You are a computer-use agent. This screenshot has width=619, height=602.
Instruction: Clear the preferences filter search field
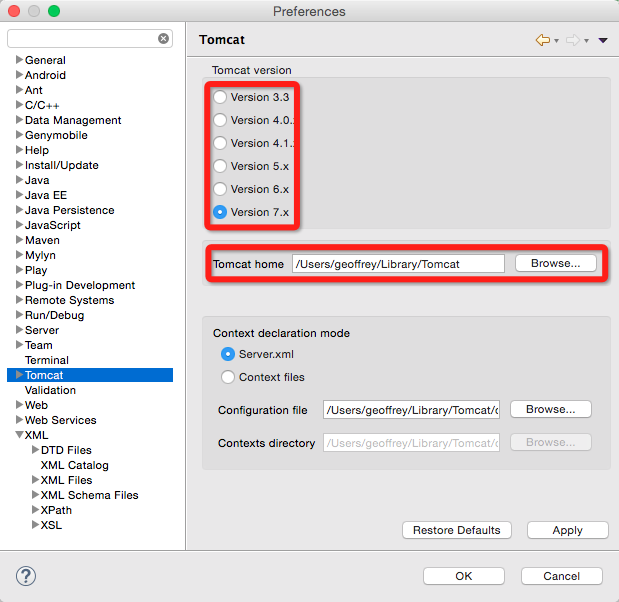click(163, 39)
